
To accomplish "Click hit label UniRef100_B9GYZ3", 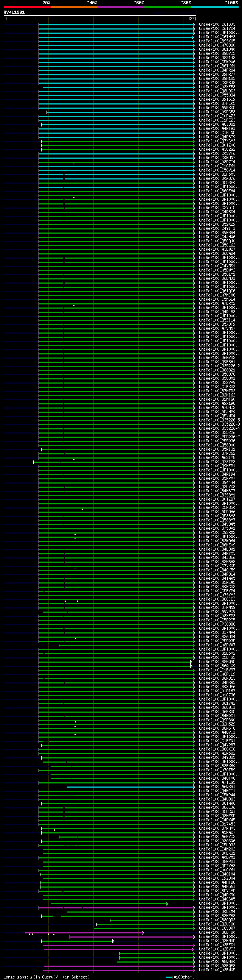I will [217, 54].
